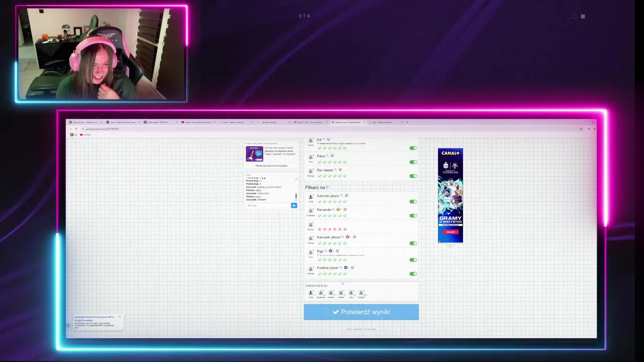Click the player avatar beside Falus
Viewport: 644px width, 362px height.
[311, 157]
